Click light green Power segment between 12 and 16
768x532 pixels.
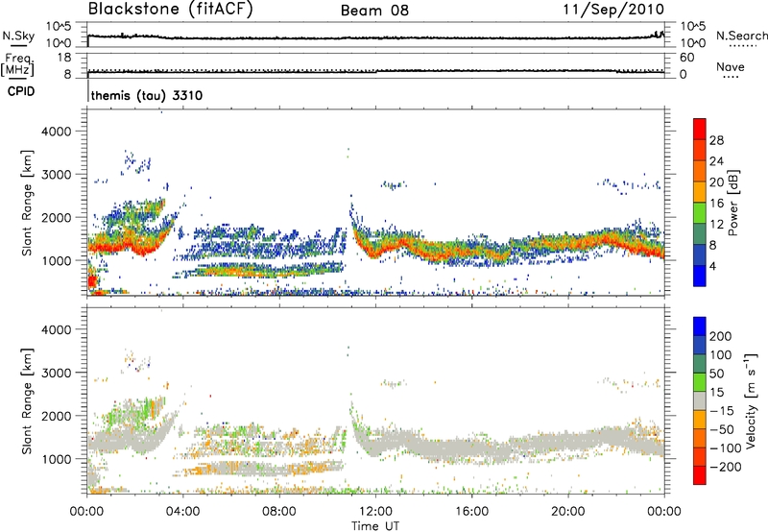tap(700, 213)
